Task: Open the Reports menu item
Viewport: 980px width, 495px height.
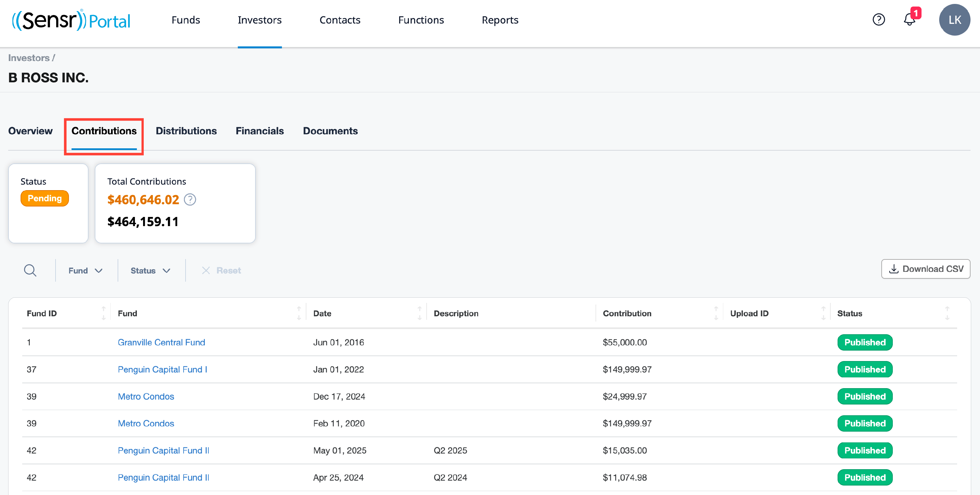Action: pyautogui.click(x=500, y=20)
